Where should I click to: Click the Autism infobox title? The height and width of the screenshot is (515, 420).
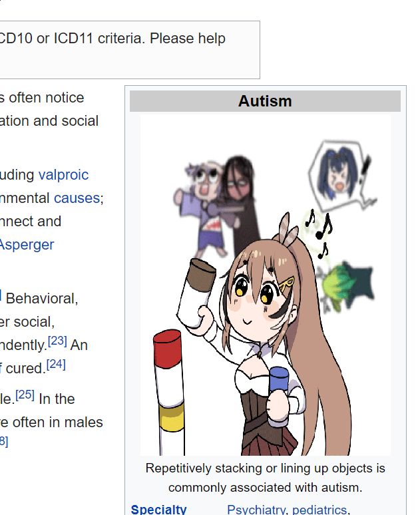tap(265, 101)
